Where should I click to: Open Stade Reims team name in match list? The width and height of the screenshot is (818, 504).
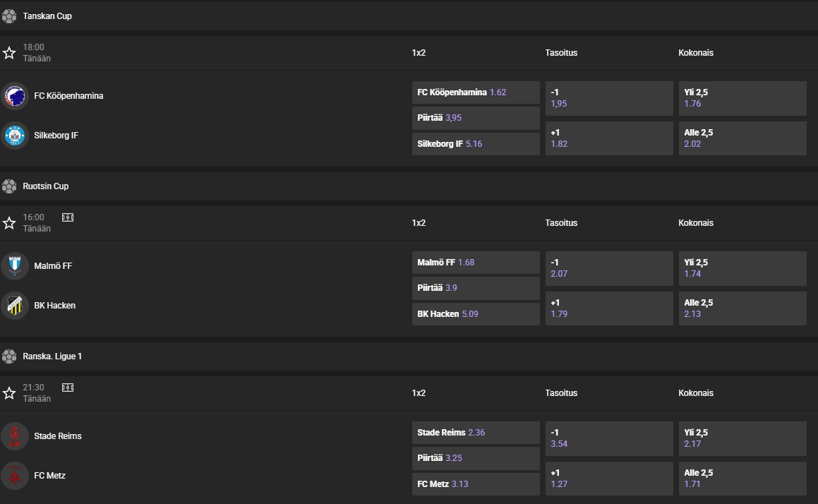(57, 436)
